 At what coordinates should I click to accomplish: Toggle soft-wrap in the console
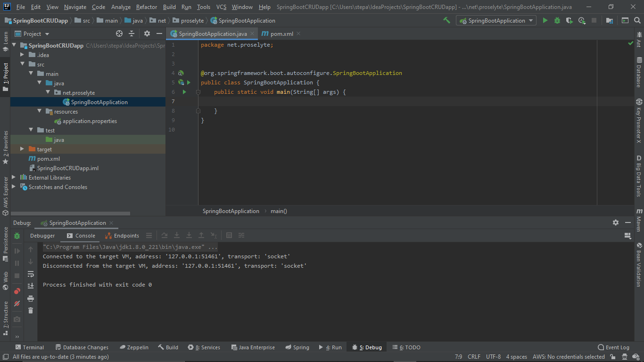coord(31,274)
